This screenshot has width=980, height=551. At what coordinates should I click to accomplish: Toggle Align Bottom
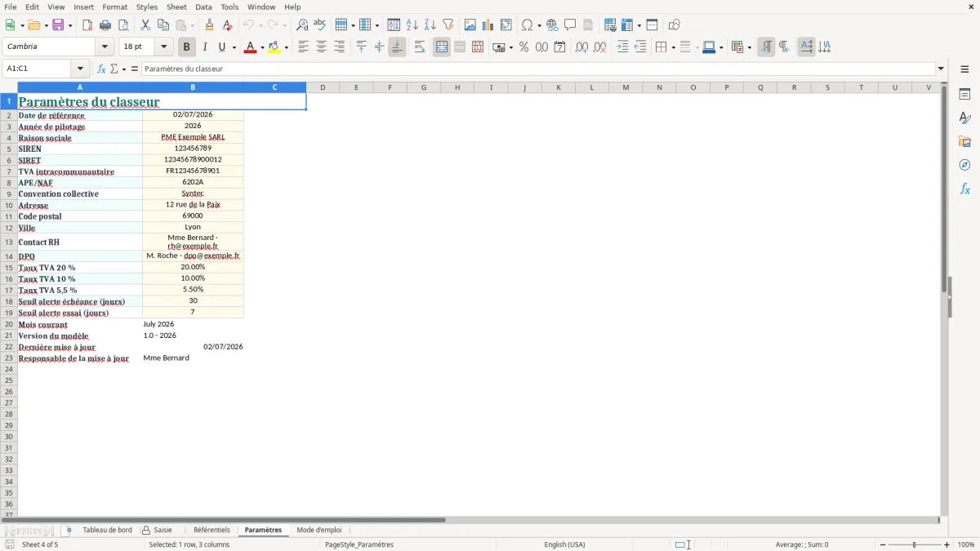coord(397,47)
